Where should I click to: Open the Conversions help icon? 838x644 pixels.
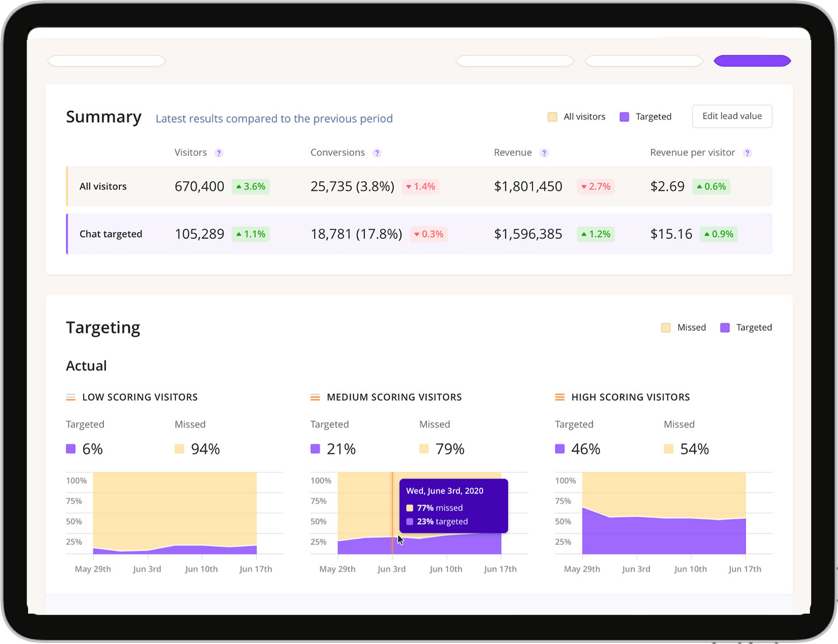point(377,152)
